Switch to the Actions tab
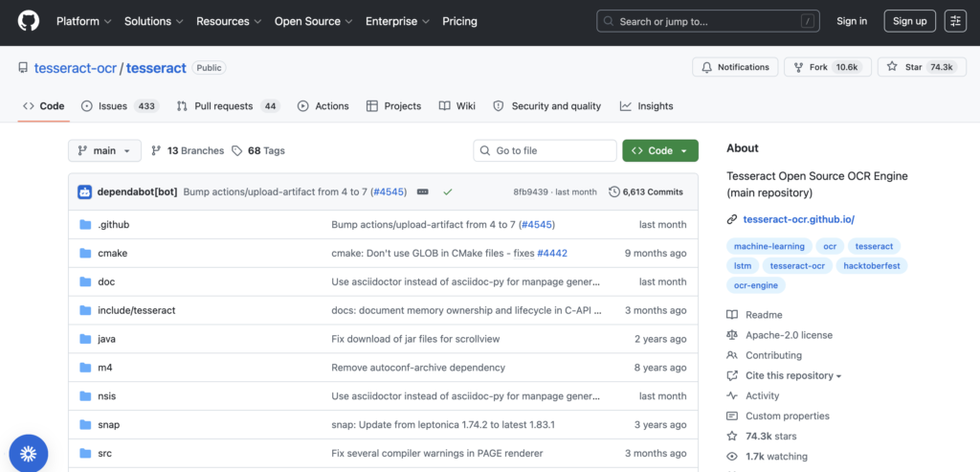The height and width of the screenshot is (472, 980). [x=323, y=106]
